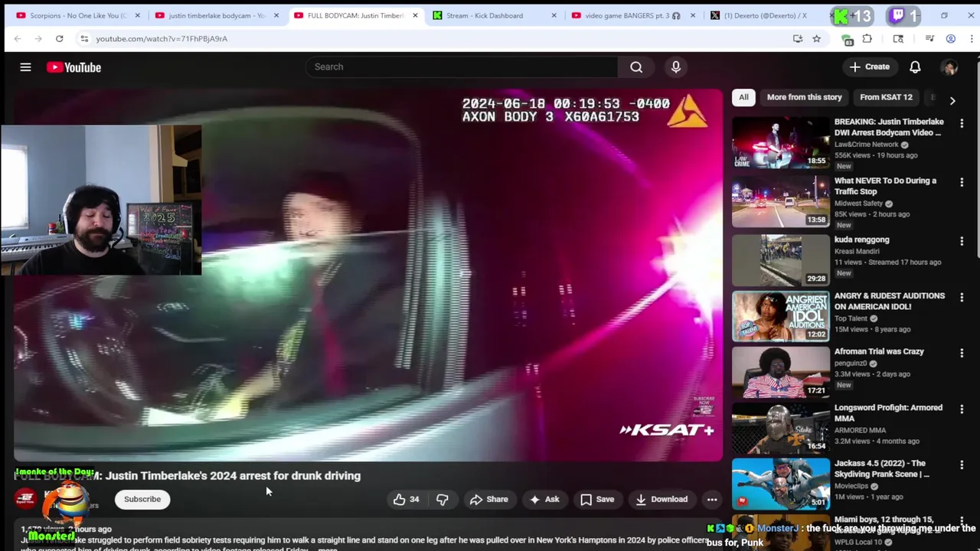The height and width of the screenshot is (551, 980).
Task: Open the Chrome profile icon
Action: (x=950, y=38)
